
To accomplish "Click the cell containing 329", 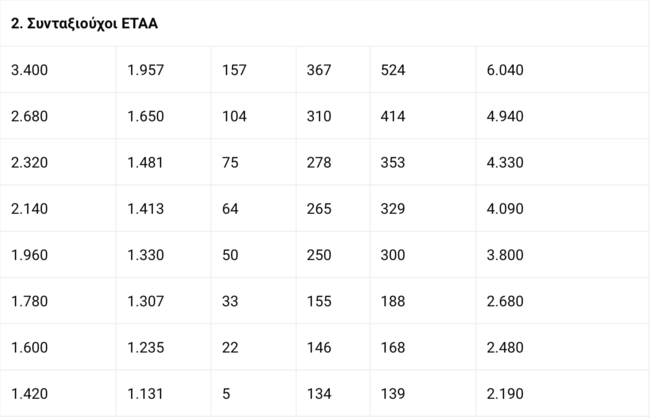I will [393, 208].
